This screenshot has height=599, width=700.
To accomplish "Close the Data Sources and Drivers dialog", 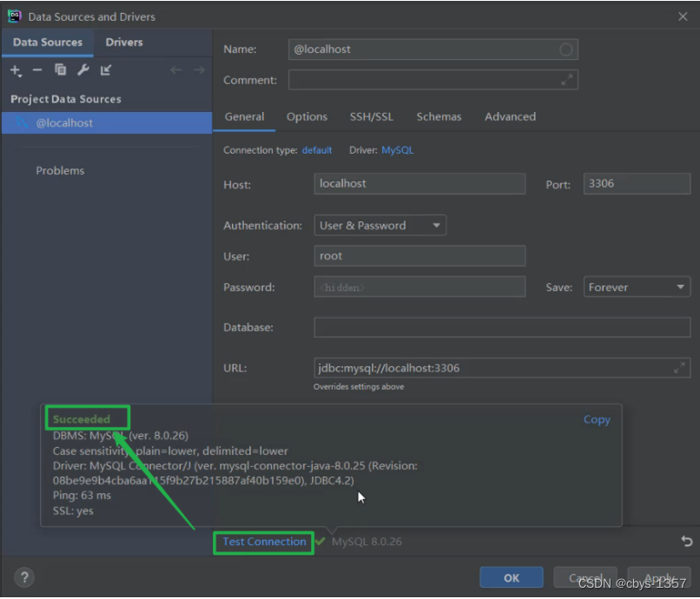I will (683, 16).
